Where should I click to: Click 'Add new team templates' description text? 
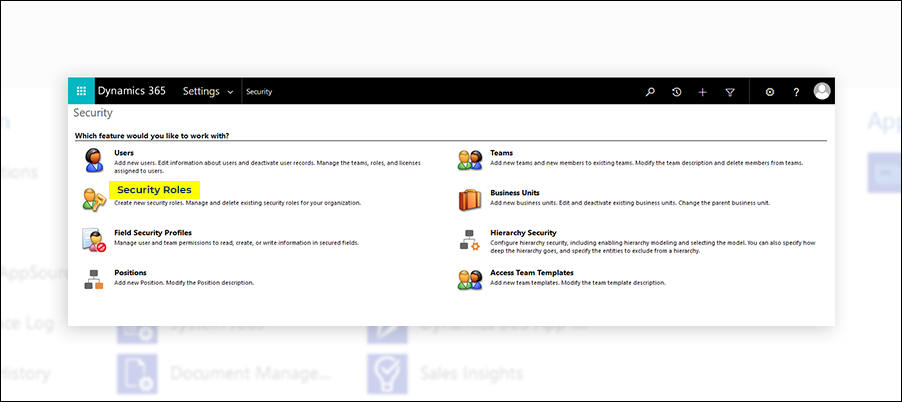578,283
